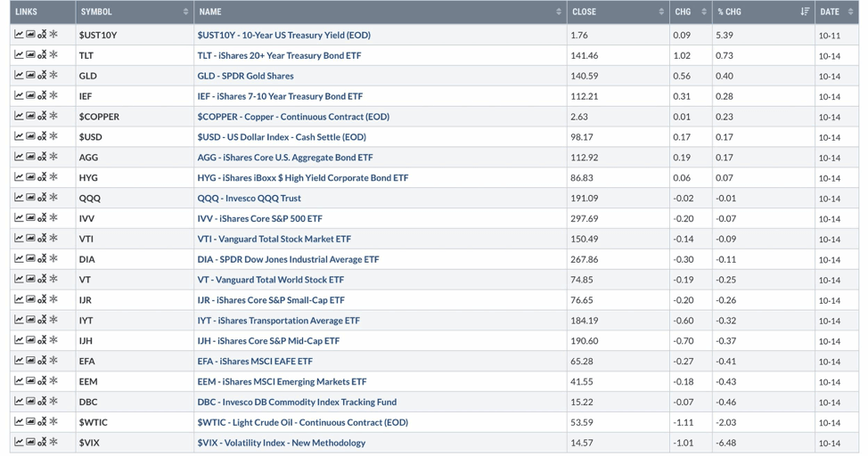This screenshot has width=868, height=456.
Task: Open QQQ Invesco QQQ Trust link
Action: pos(250,198)
